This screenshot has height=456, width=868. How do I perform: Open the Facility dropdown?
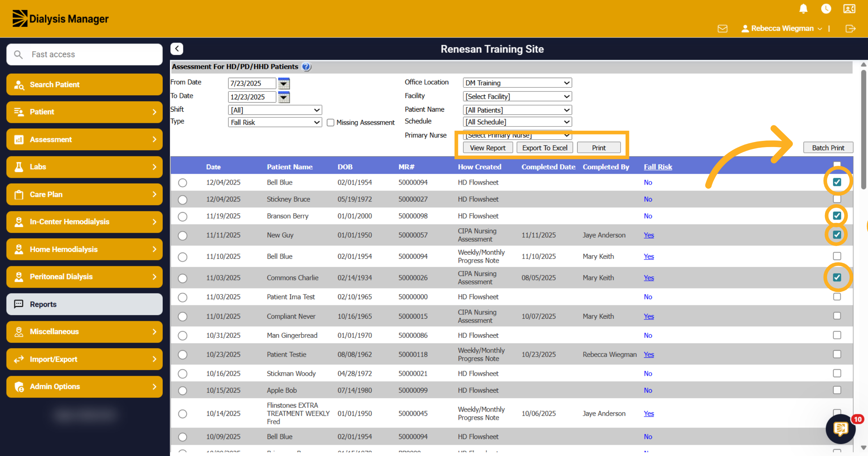[x=517, y=97]
